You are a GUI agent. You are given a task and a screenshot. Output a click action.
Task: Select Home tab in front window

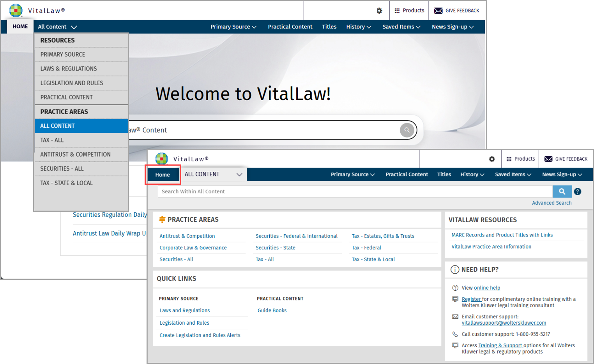click(163, 175)
